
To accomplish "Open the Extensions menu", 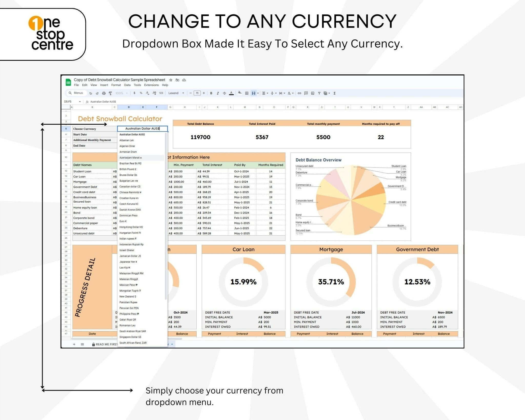I will [x=151, y=85].
